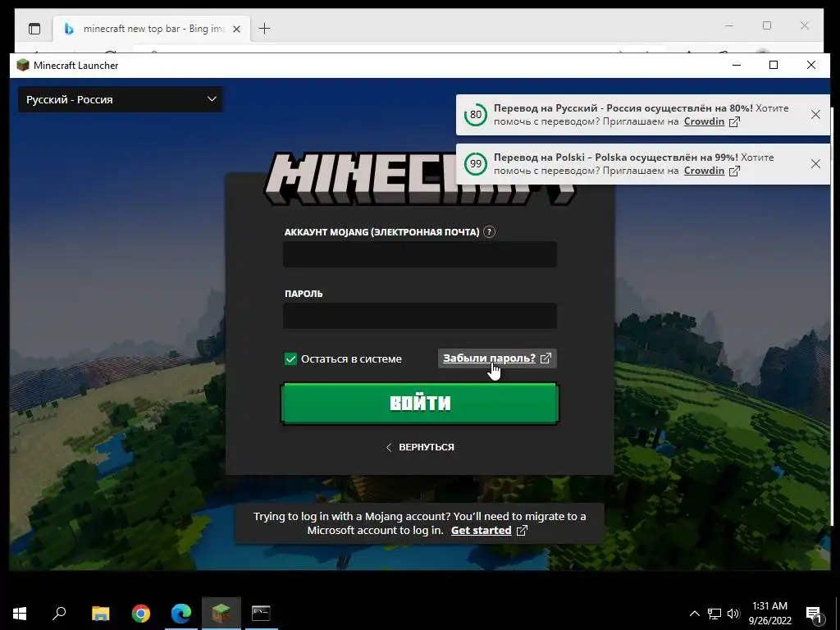Image resolution: width=840 pixels, height=630 pixels.
Task: Uncheck the Остаться в системе checkbox
Action: 290,359
